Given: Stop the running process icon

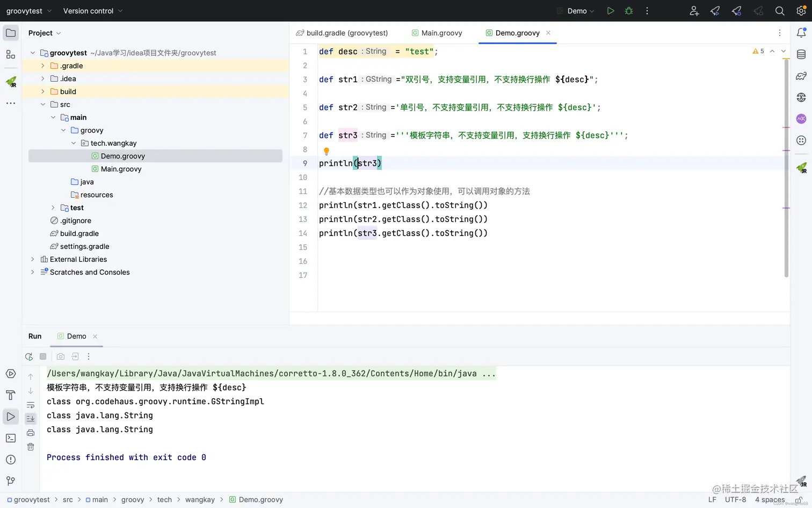Looking at the screenshot, I should pyautogui.click(x=43, y=356).
